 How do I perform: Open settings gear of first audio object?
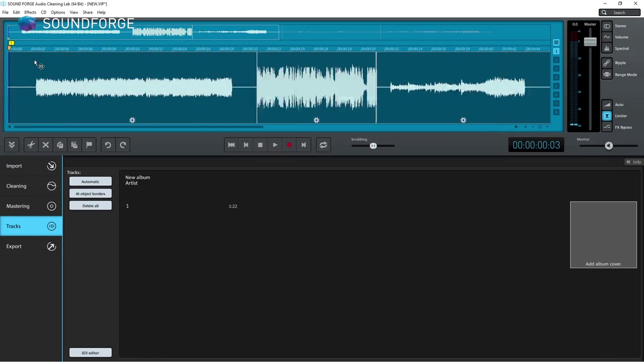pos(132,120)
